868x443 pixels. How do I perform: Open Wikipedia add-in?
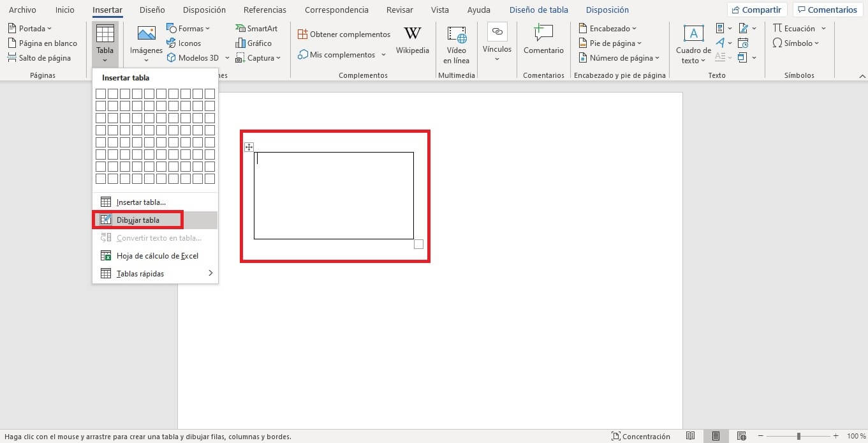[413, 41]
